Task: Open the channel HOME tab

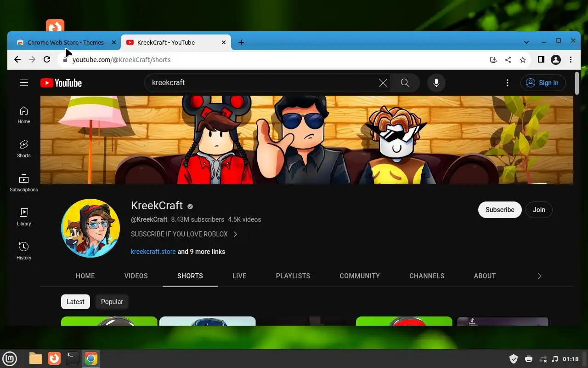Action: click(x=85, y=276)
